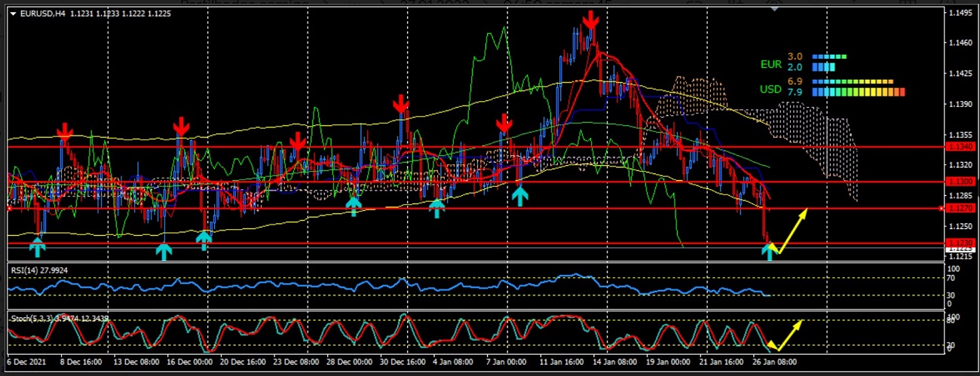Click the red down arrow near 30 Dec
The width and height of the screenshot is (980, 376).
pos(400,104)
